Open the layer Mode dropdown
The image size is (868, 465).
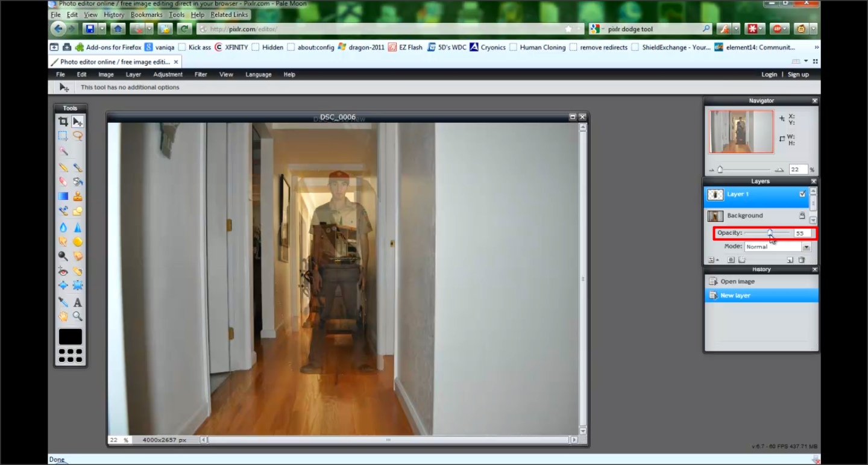tap(778, 247)
